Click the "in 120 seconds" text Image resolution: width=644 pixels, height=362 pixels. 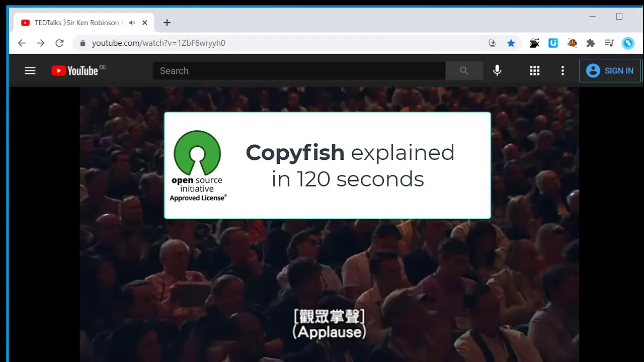348,179
